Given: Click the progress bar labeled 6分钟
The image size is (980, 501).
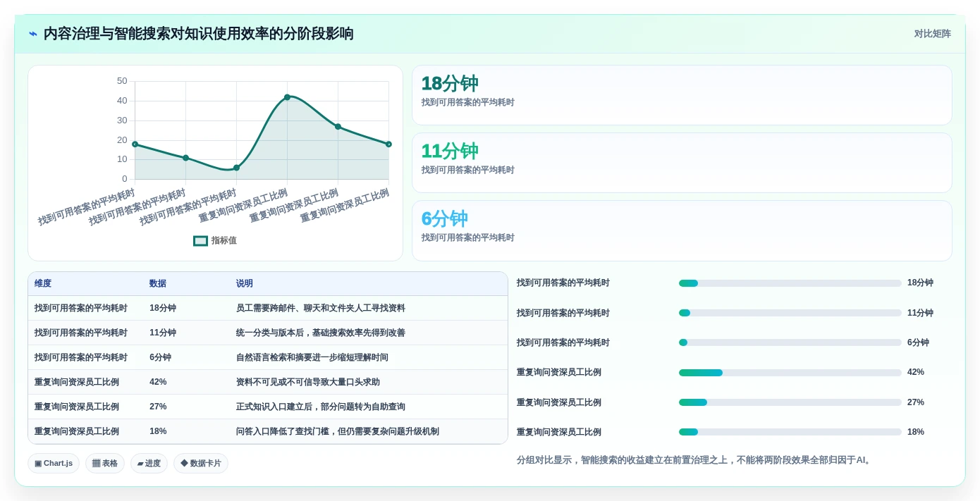Looking at the screenshot, I should pyautogui.click(x=790, y=342).
